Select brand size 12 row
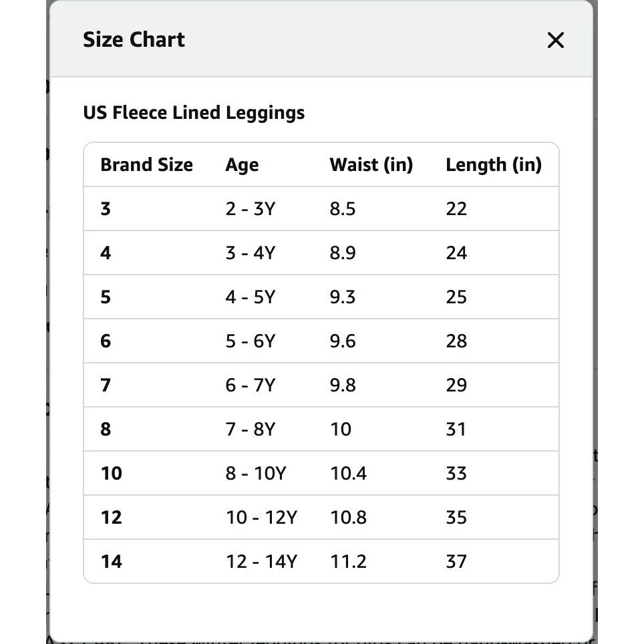644x644 pixels. click(x=321, y=517)
